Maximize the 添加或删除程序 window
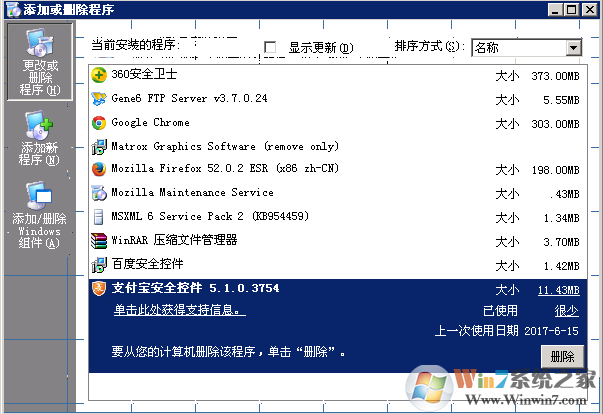603x414 pixels. point(572,10)
